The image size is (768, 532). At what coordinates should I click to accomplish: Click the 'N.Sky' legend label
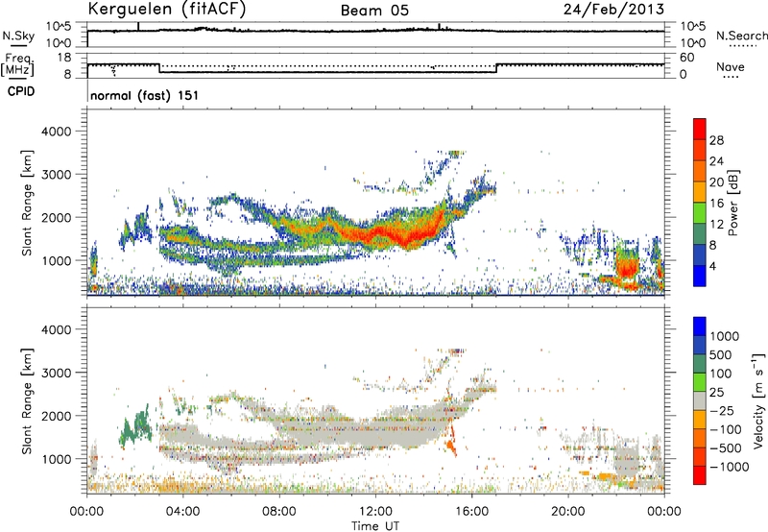[x=18, y=36]
